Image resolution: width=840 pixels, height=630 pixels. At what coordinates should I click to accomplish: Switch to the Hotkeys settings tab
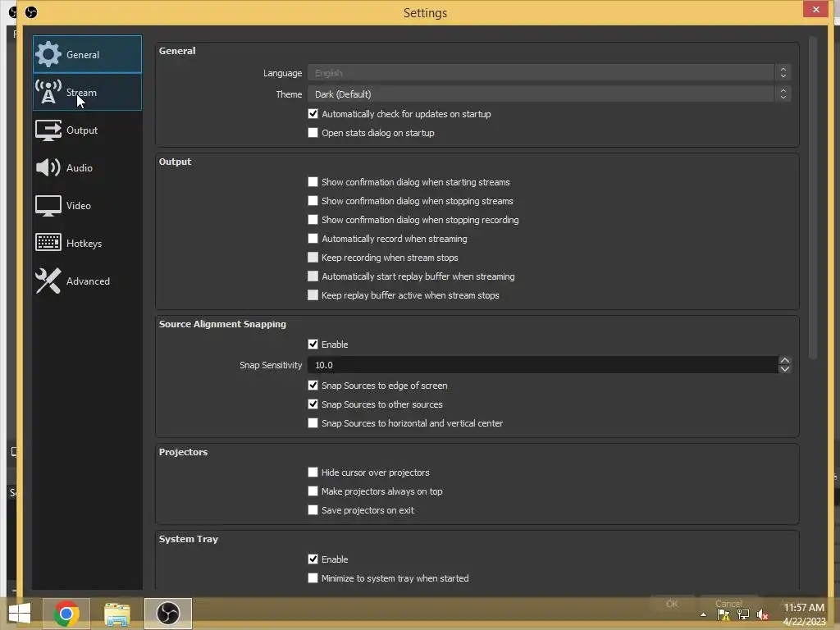point(87,243)
